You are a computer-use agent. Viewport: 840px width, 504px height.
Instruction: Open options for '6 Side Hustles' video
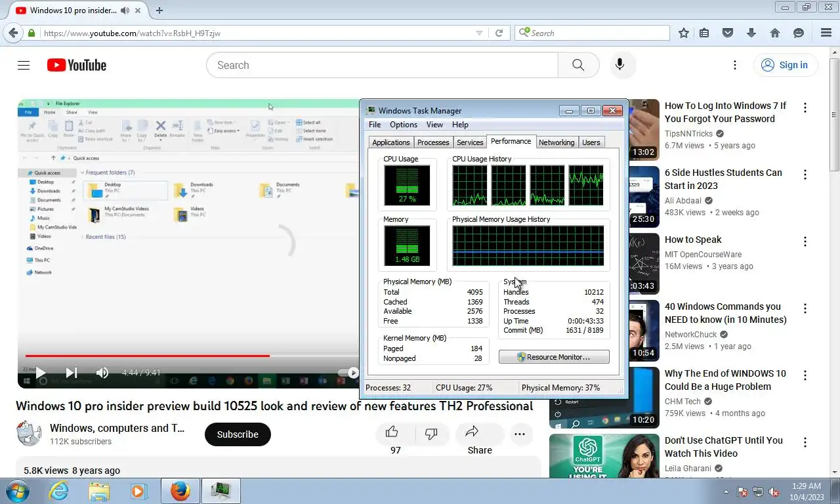pos(805,174)
